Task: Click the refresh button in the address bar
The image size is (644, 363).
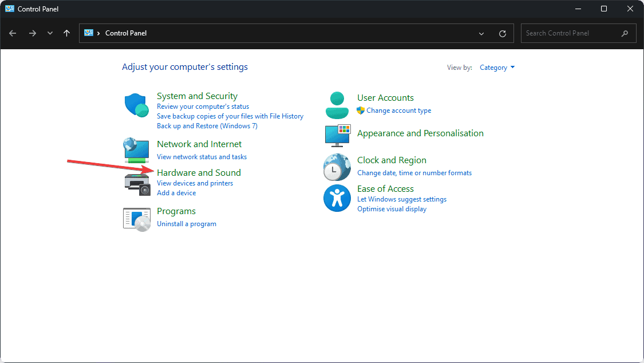Action: coord(503,33)
